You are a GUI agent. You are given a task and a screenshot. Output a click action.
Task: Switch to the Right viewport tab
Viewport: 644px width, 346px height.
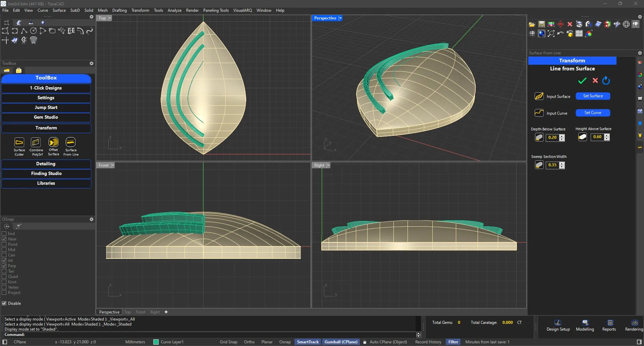pos(155,312)
